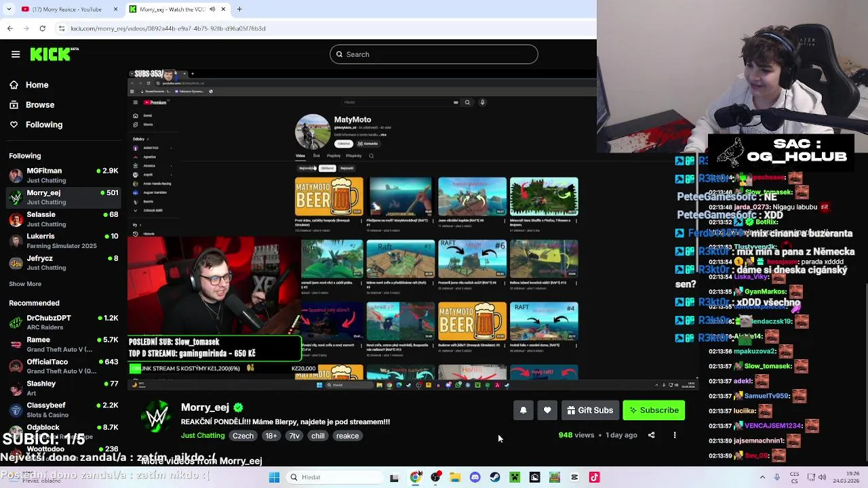
Task: Select Morry_eej in Following list
Action: [x=64, y=197]
